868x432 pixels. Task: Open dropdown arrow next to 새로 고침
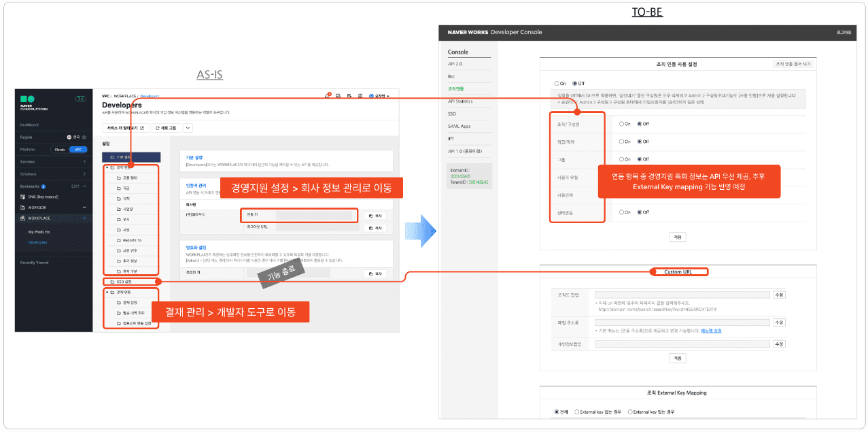pos(188,127)
